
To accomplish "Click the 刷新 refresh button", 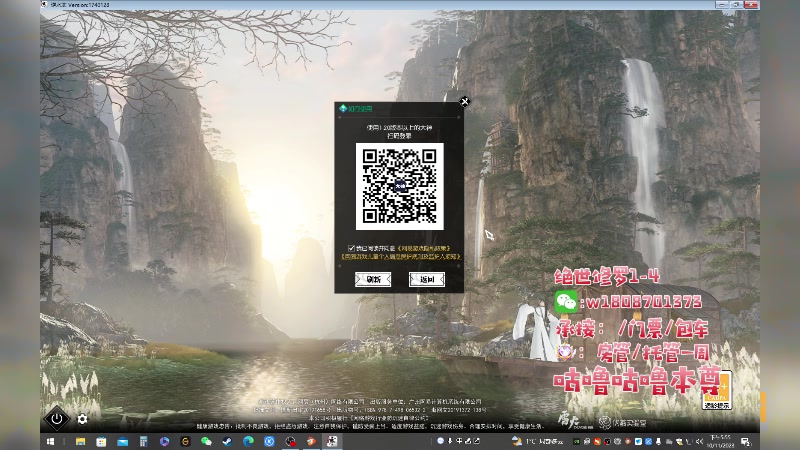I will coord(373,279).
